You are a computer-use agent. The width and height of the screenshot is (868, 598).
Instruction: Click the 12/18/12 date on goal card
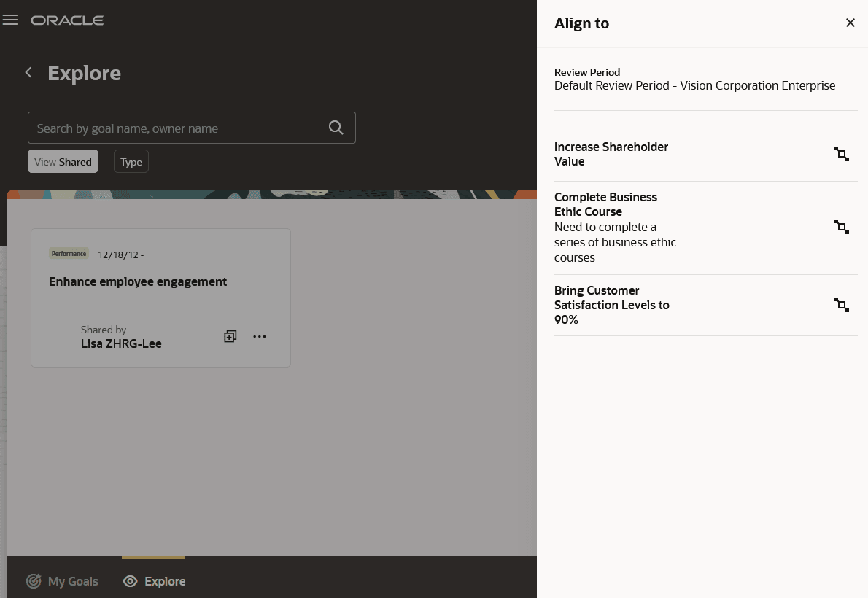[120, 255]
